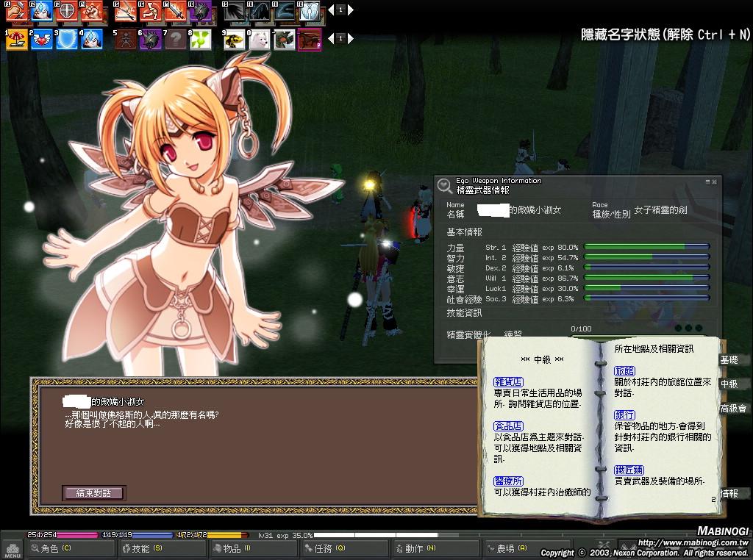Click the green sprout icon in slot 8

tap(200, 40)
